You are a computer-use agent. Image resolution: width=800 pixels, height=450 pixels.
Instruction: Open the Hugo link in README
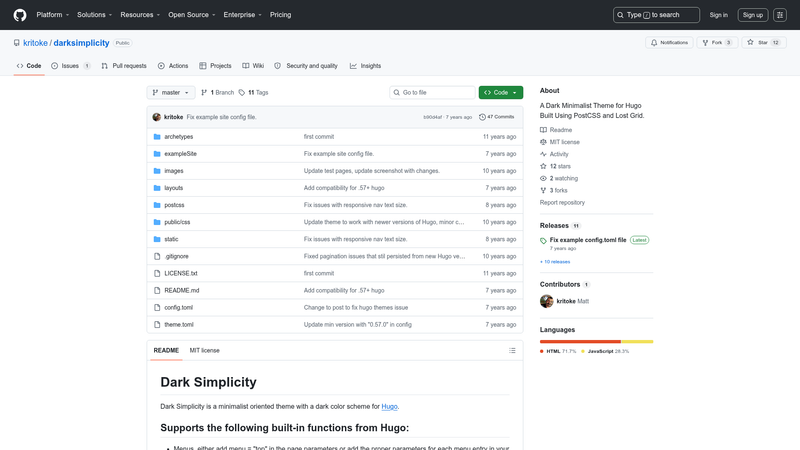[x=389, y=407]
